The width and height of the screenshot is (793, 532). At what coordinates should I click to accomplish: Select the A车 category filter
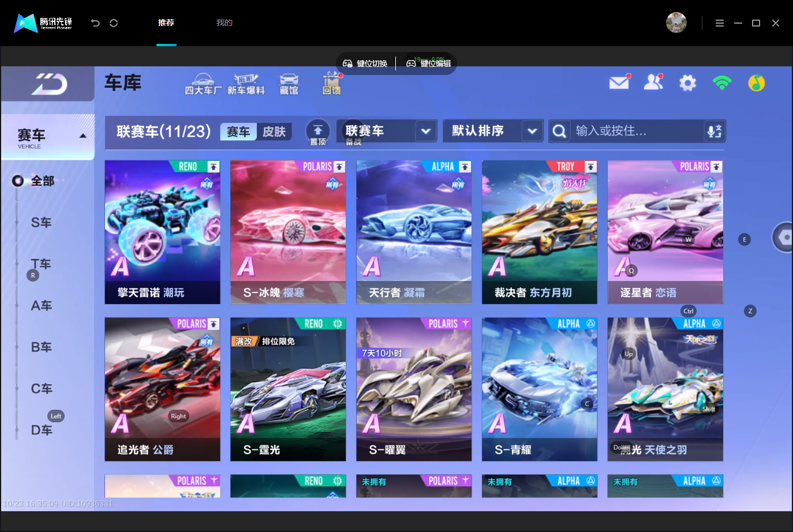point(42,306)
